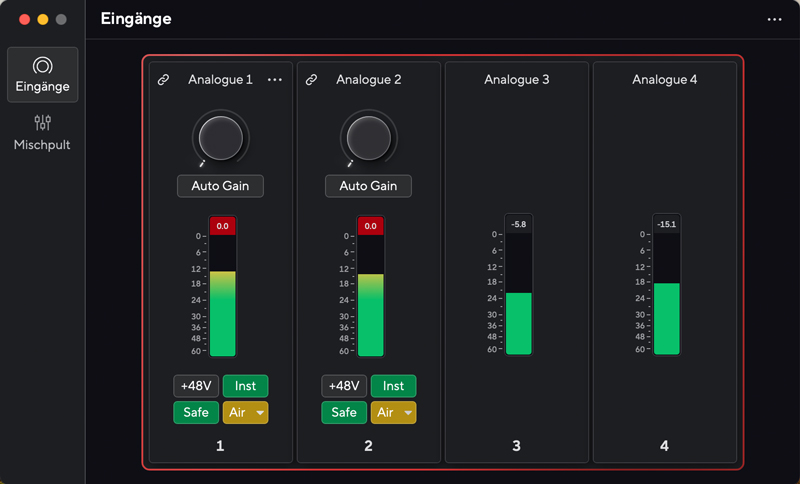Click the channel number 3 label

516,446
